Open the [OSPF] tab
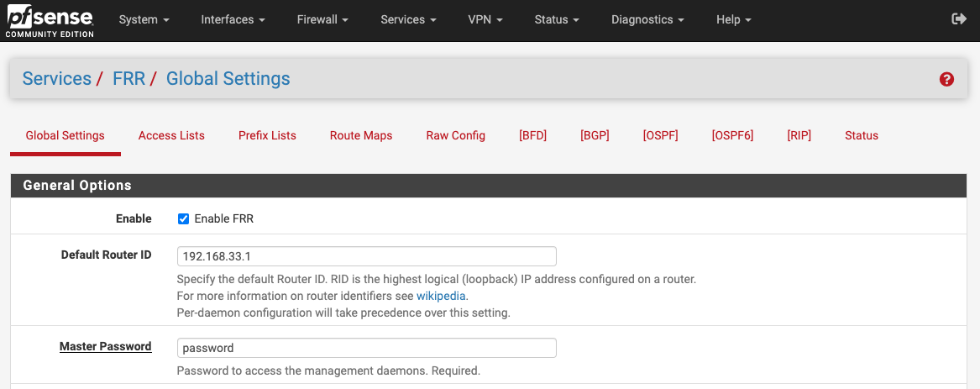The image size is (980, 389). tap(660, 135)
